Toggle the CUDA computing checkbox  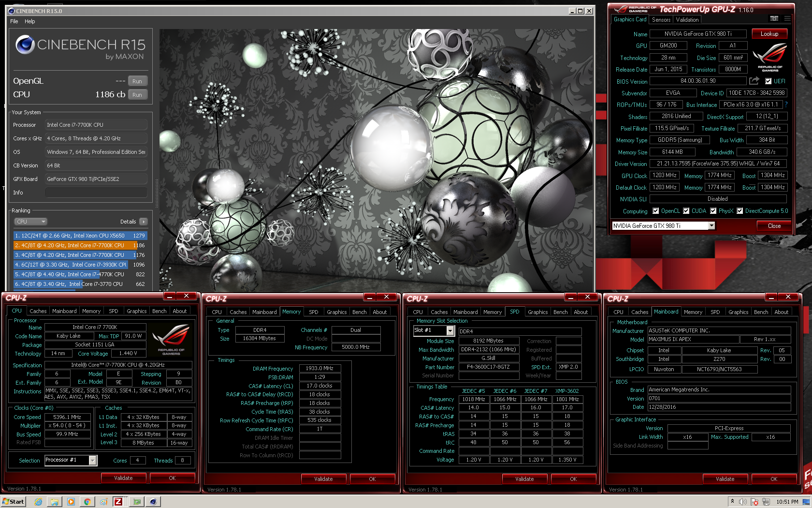click(686, 211)
